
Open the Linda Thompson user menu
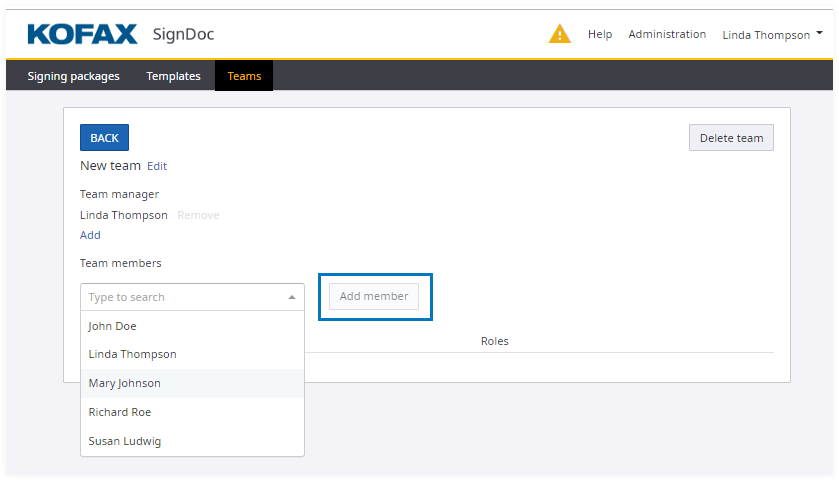(x=772, y=34)
